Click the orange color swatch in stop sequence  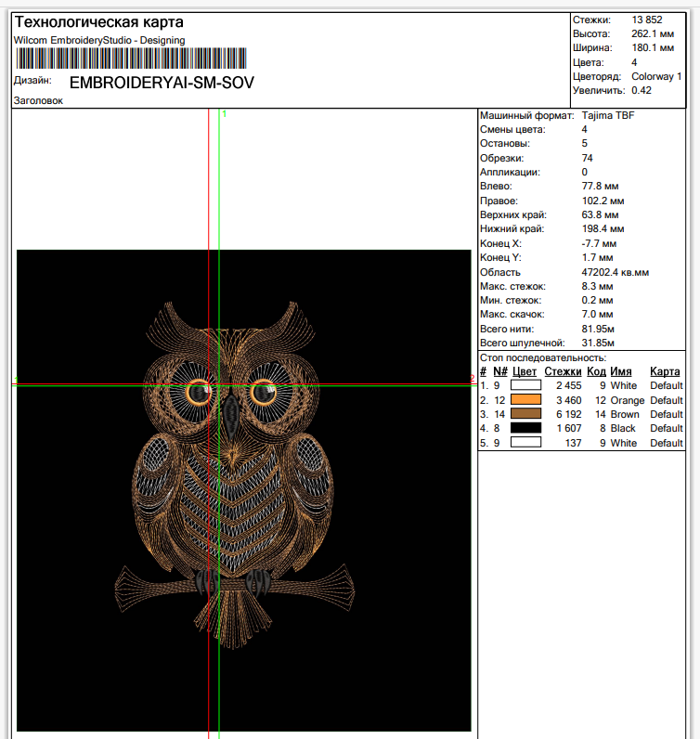[525, 399]
